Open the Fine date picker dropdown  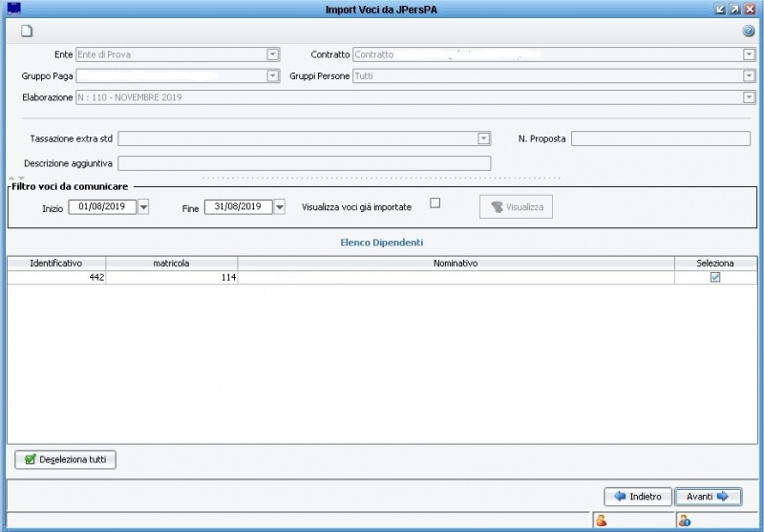[279, 207]
